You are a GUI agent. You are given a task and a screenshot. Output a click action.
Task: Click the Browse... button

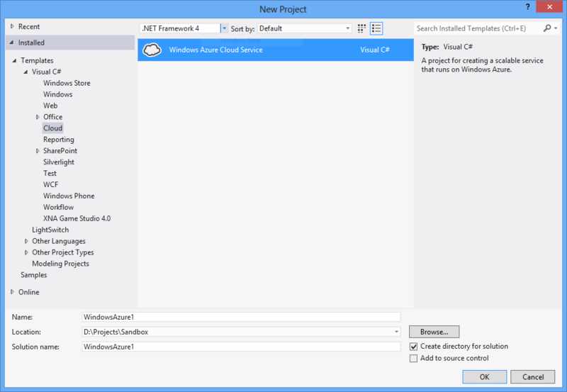point(434,332)
